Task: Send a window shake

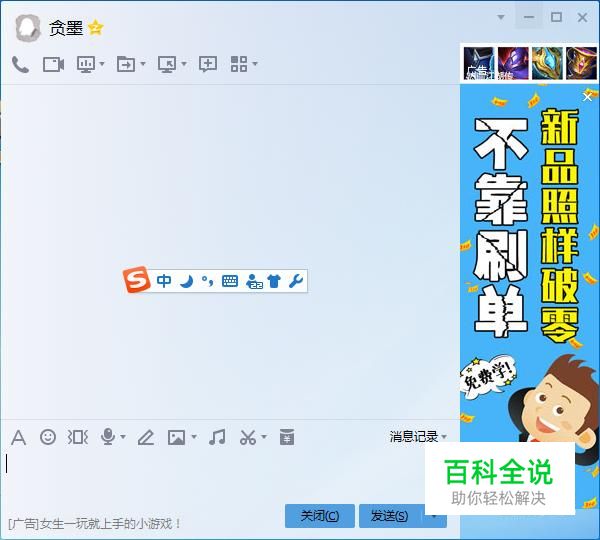Action: pyautogui.click(x=78, y=437)
